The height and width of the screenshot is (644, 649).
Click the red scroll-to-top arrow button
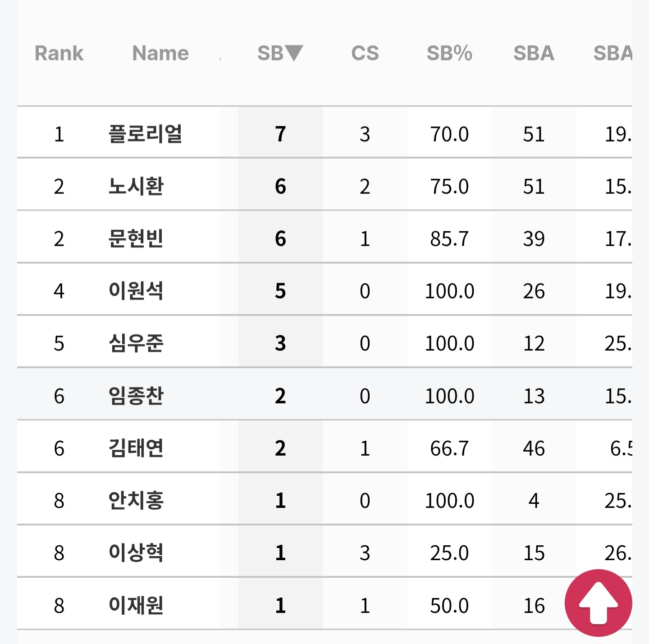coord(598,603)
